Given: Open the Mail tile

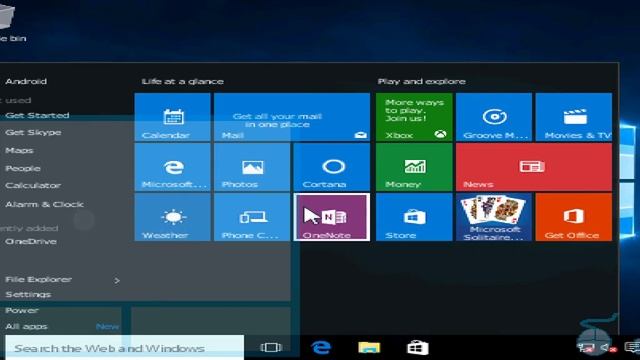Looking at the screenshot, I should pyautogui.click(x=292, y=117).
